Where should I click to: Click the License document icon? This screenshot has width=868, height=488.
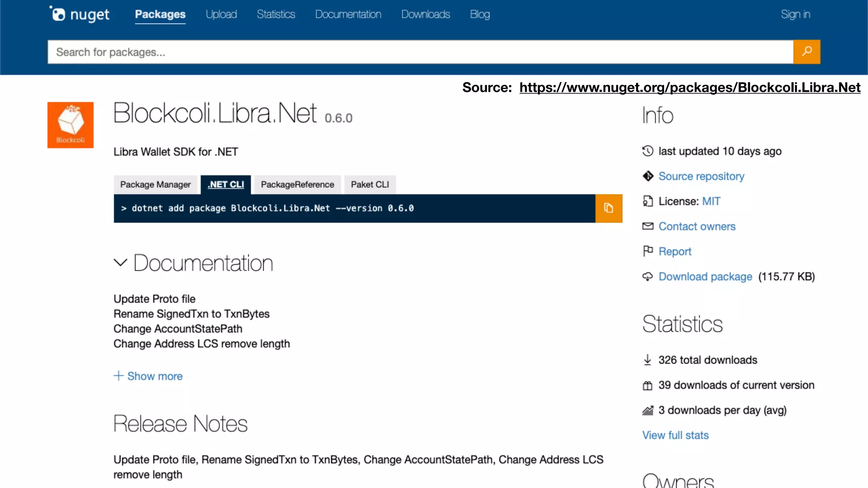[x=648, y=201]
